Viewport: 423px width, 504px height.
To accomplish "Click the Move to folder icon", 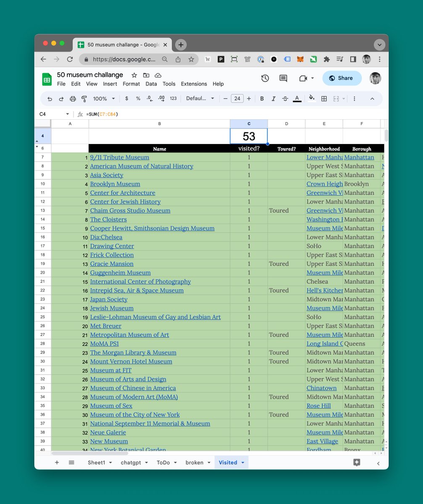I will click(146, 75).
